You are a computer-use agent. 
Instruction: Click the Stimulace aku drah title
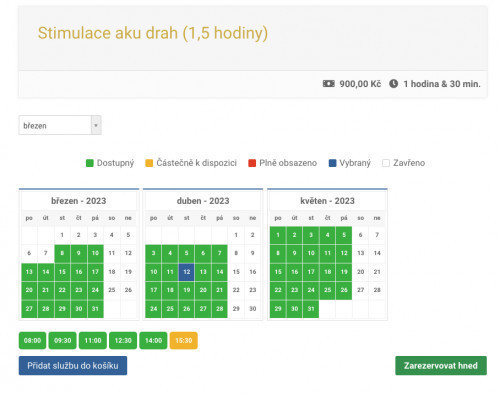[153, 33]
